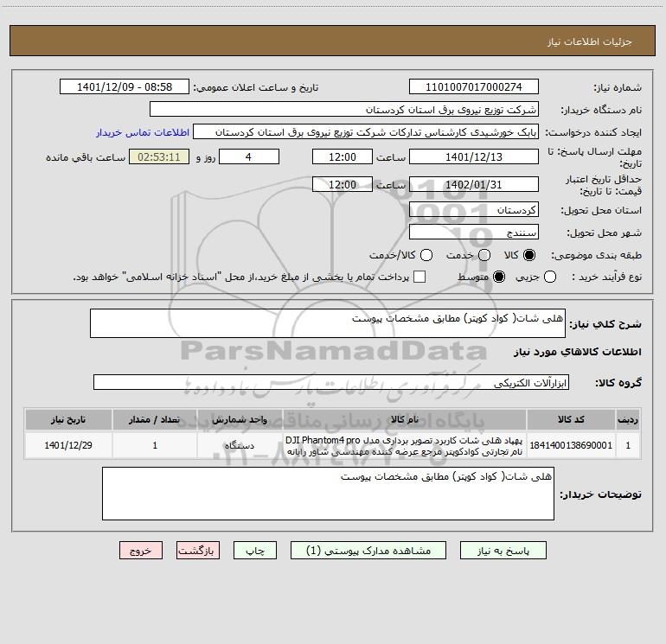Click the گروه کالا field ابزارآلات الکتریکی
Viewport: 666px width, 644px height.
coord(331,382)
